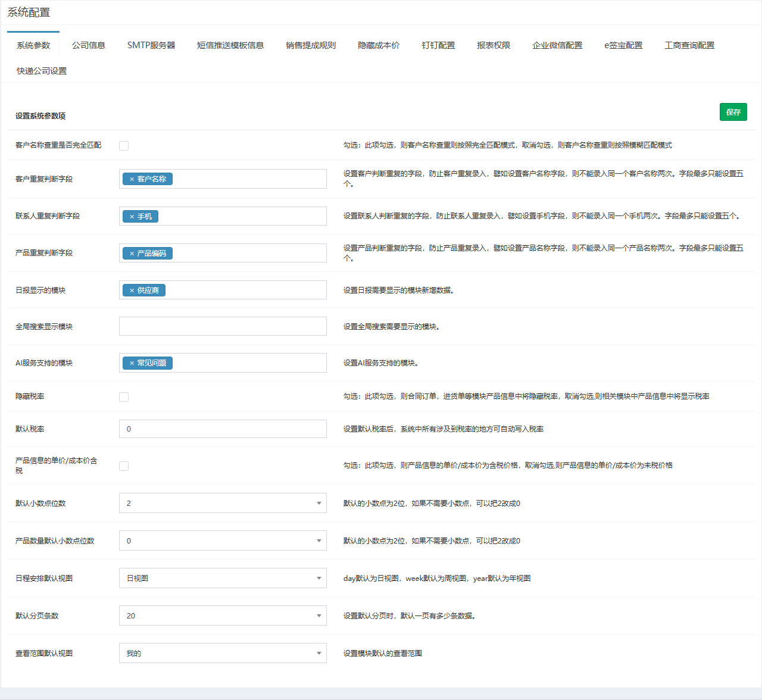This screenshot has height=700, width=762.
Task: Remove the 产品编码 tag via its × icon
Action: click(x=132, y=254)
